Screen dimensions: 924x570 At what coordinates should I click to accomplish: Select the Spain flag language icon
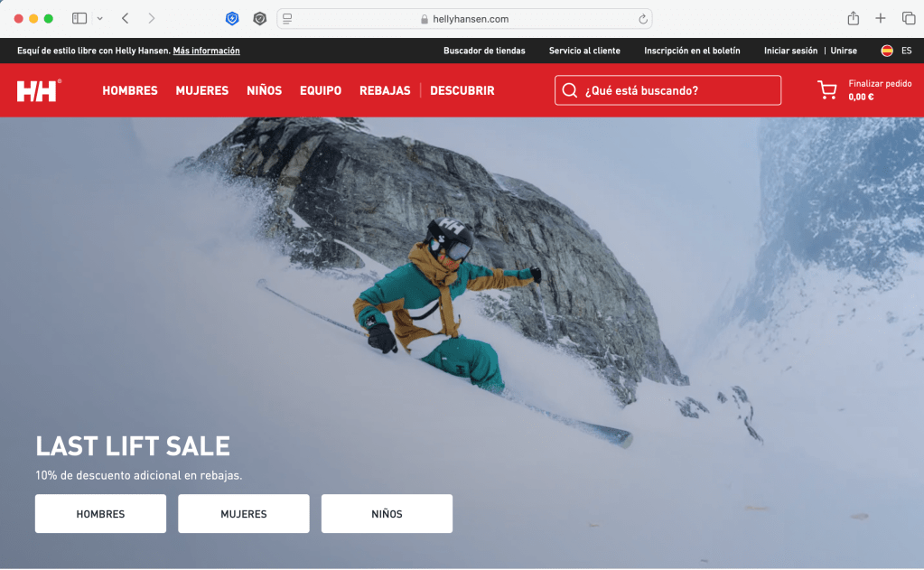887,51
